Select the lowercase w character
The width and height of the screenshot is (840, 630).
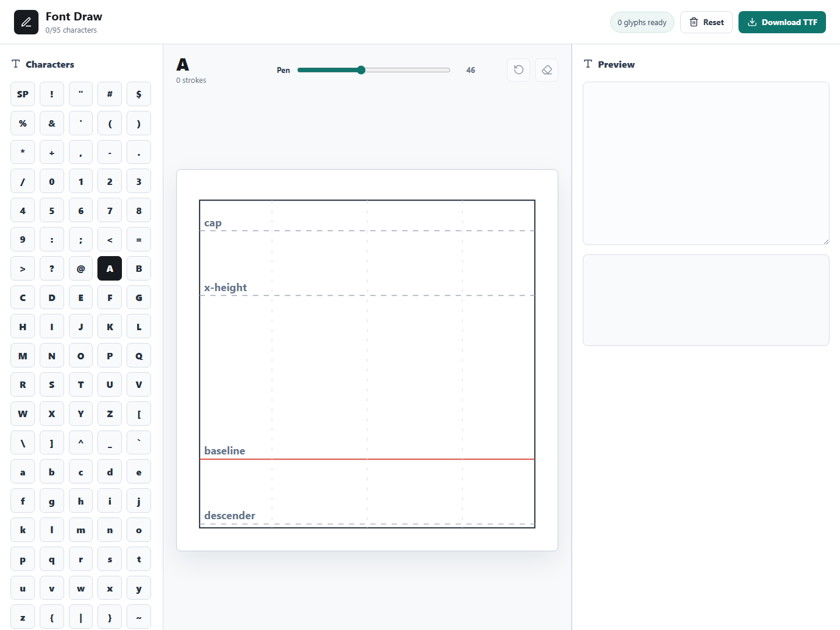pos(80,588)
